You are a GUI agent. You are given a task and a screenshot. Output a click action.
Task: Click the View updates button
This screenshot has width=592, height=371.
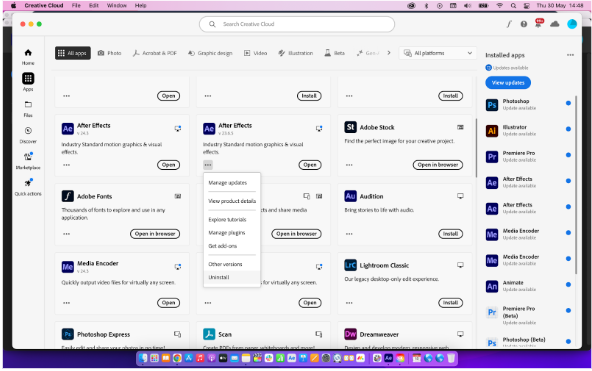(x=508, y=83)
